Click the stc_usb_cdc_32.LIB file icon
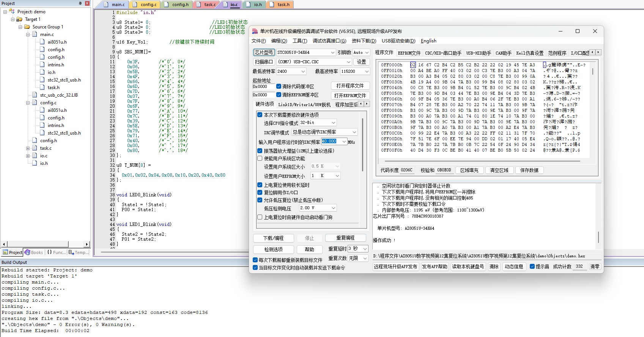This screenshot has width=644, height=337. pos(35,95)
